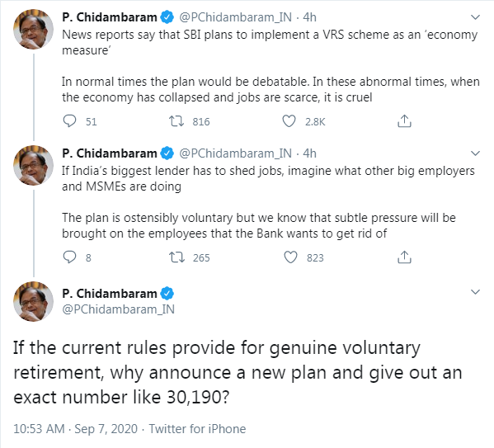Viewport: 494px width, 448px height.
Task: Click the verified badge on main tweet
Action: tap(167, 294)
